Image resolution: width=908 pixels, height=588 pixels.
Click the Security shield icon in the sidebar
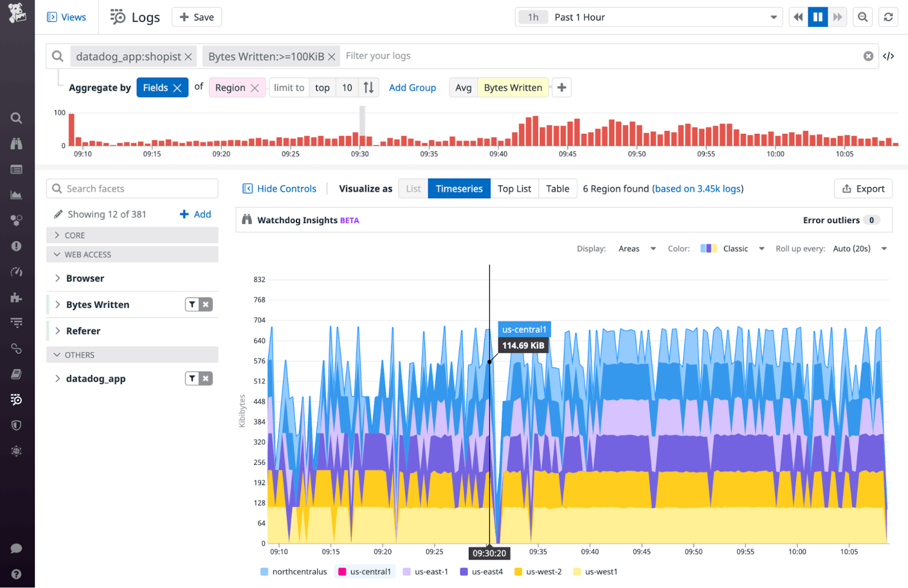(16, 425)
